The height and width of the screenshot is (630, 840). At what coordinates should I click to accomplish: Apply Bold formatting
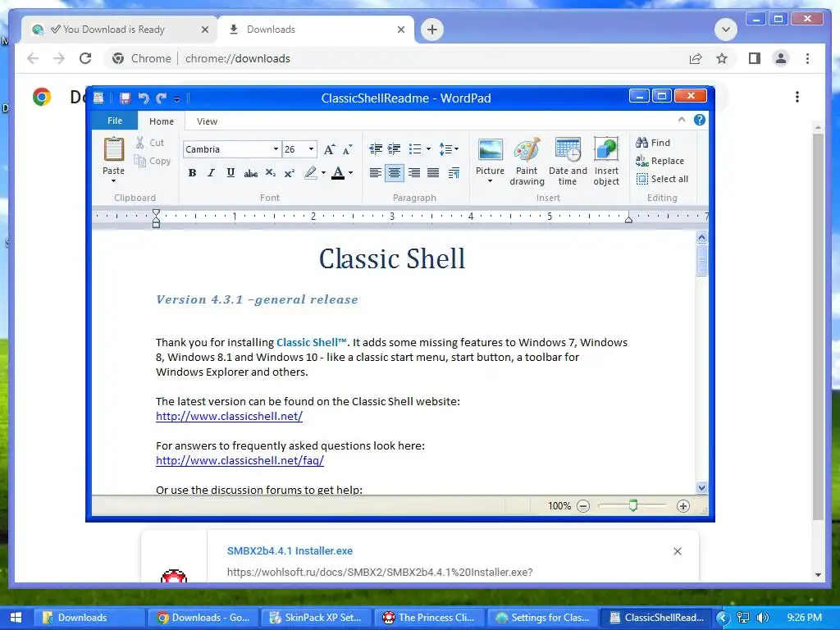coord(192,173)
